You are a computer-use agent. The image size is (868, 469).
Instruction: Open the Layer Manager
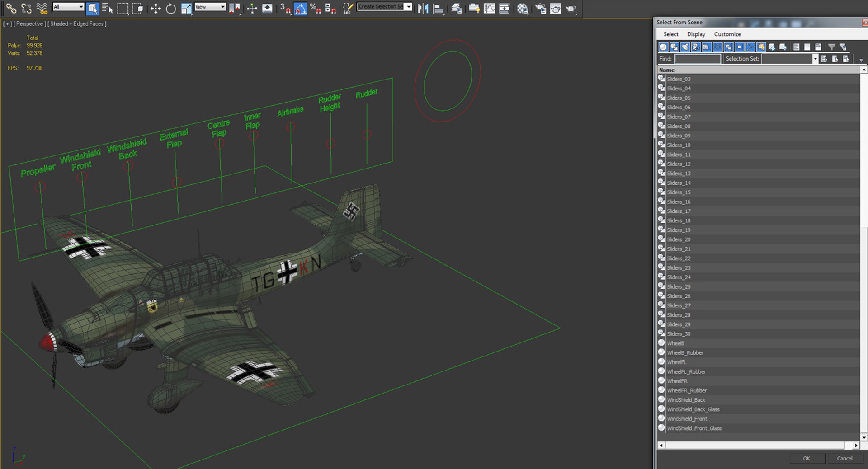click(456, 8)
